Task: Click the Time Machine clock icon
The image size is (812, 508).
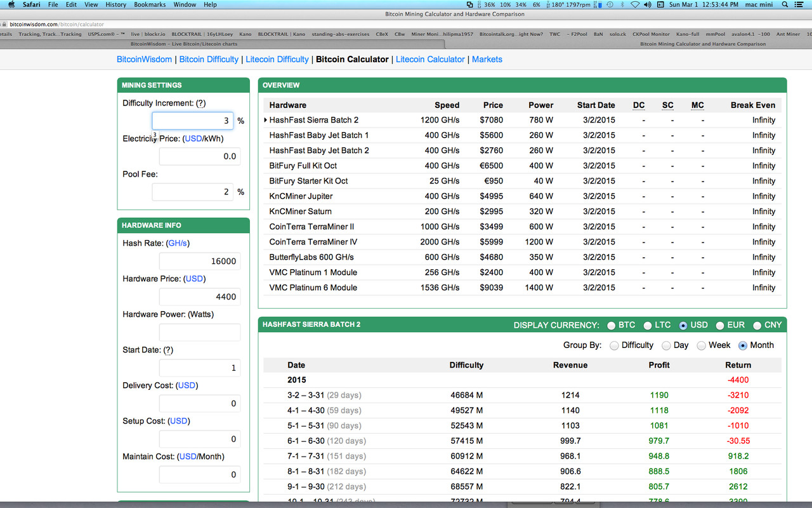Action: coord(609,4)
